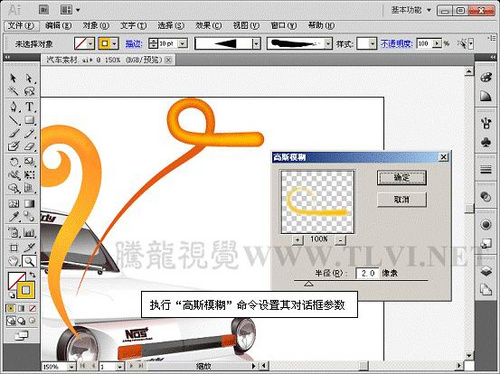Open the Layers panel icon
Viewport: 500px width, 374px height.
click(486, 270)
